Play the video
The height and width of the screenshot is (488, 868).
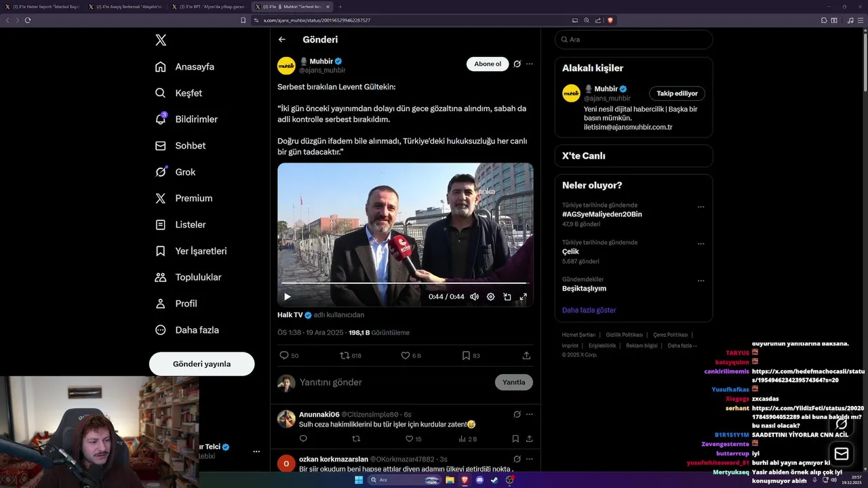click(287, 297)
